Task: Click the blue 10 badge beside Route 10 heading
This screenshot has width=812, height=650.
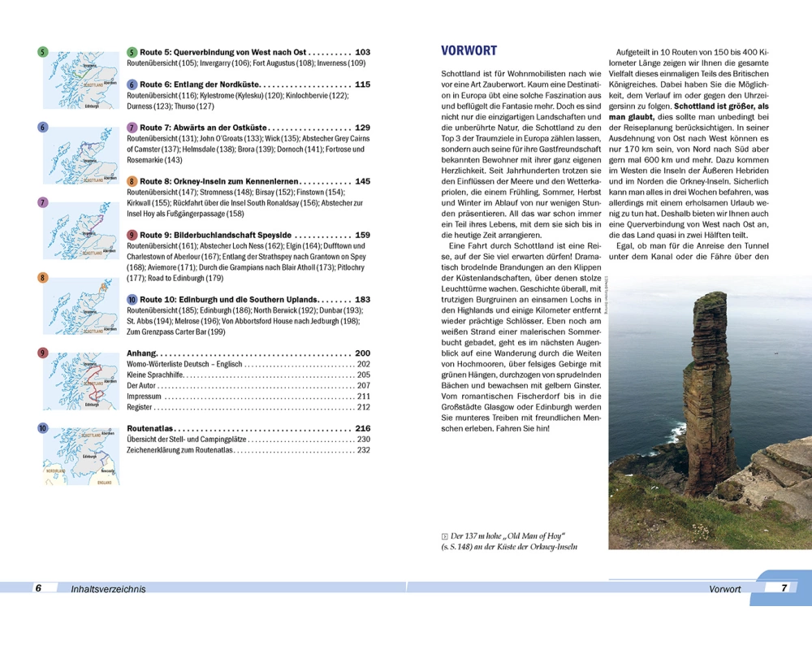Action: pyautogui.click(x=132, y=300)
